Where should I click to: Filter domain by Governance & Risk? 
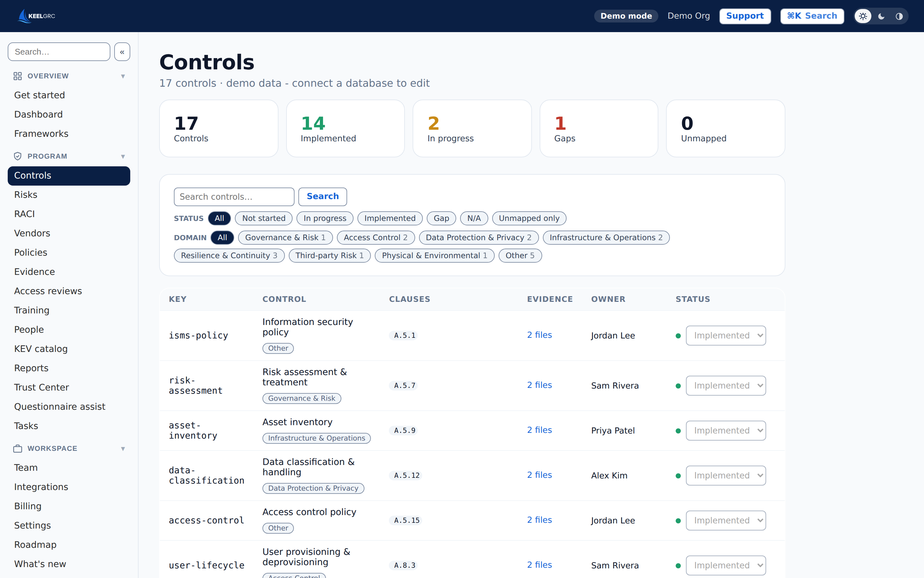[285, 237]
